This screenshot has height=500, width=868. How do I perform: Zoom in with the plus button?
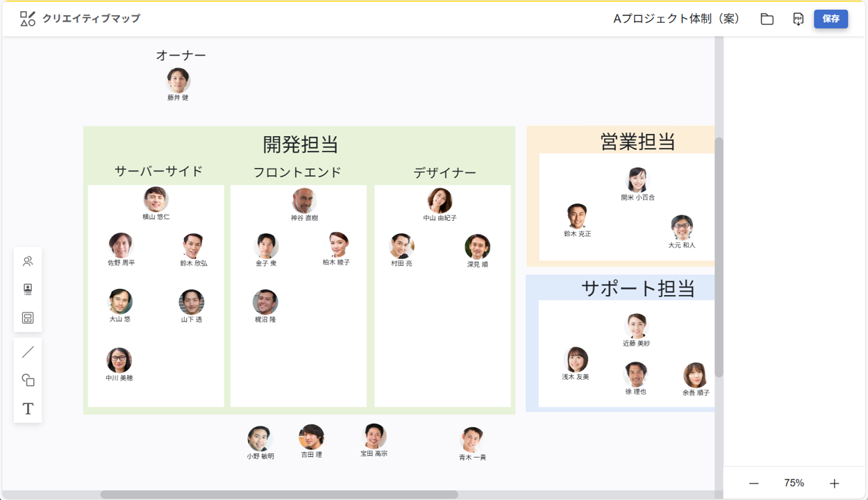833,482
